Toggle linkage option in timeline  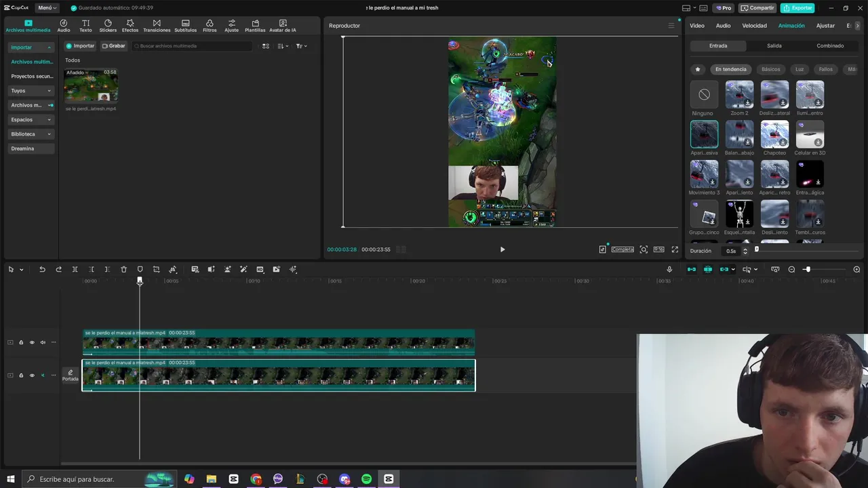pyautogui.click(x=724, y=269)
